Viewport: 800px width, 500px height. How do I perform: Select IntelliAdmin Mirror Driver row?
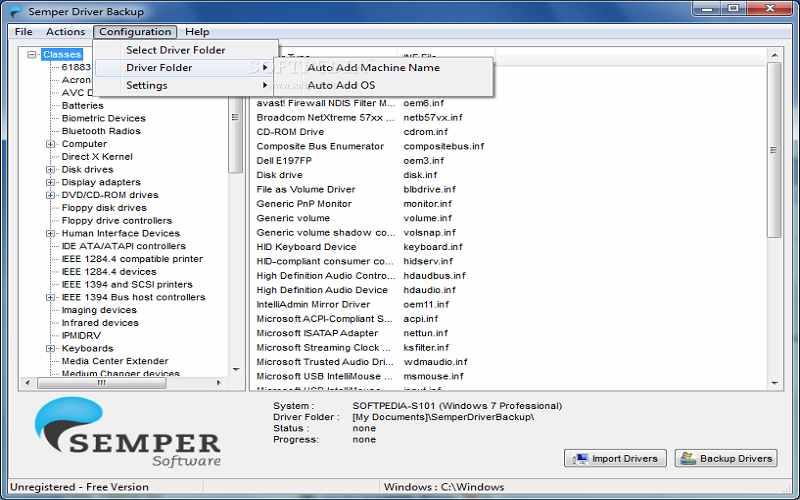[x=313, y=304]
